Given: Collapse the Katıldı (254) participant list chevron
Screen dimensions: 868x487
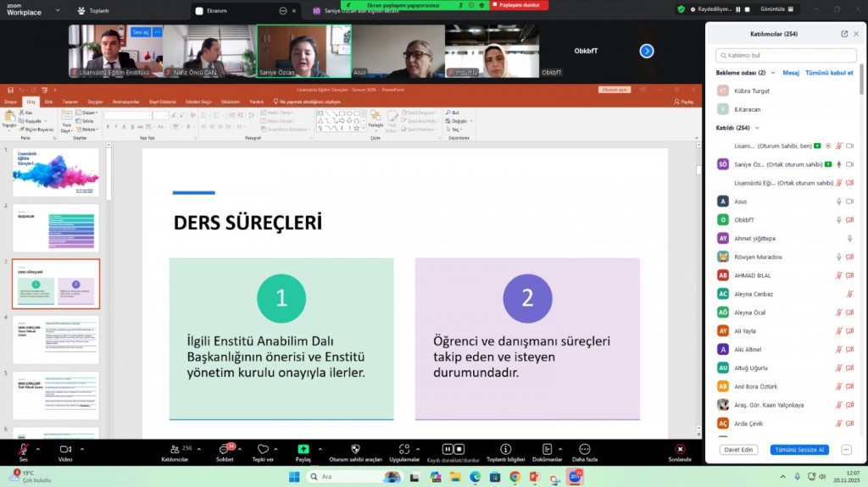Looking at the screenshot, I should 757,128.
